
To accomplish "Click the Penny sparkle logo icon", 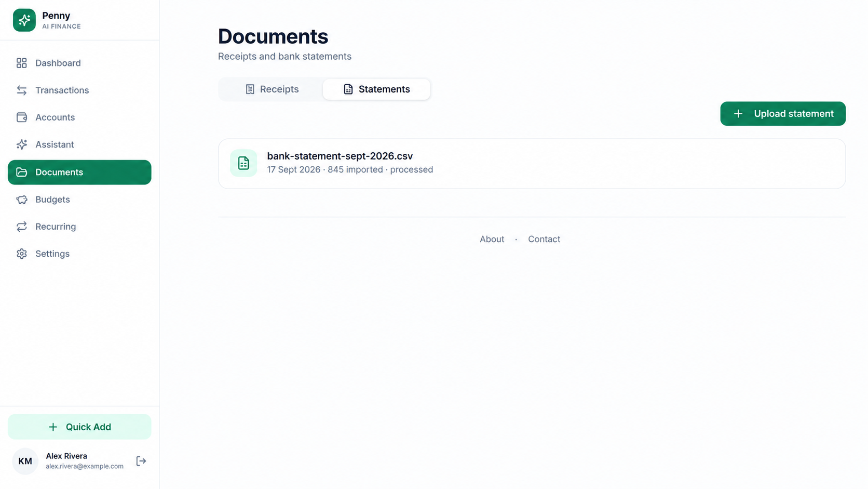I will pos(24,20).
